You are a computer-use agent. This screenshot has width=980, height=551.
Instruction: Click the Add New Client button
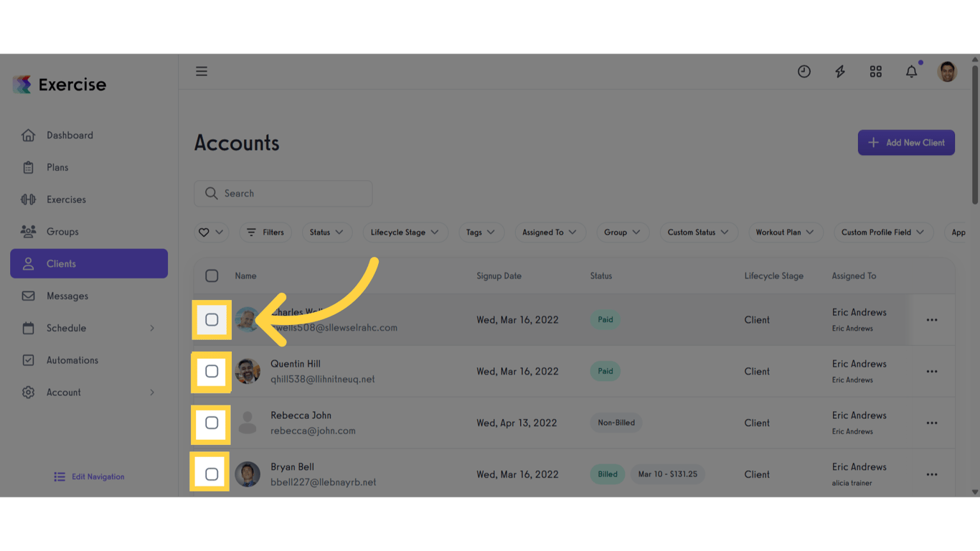[x=906, y=142]
